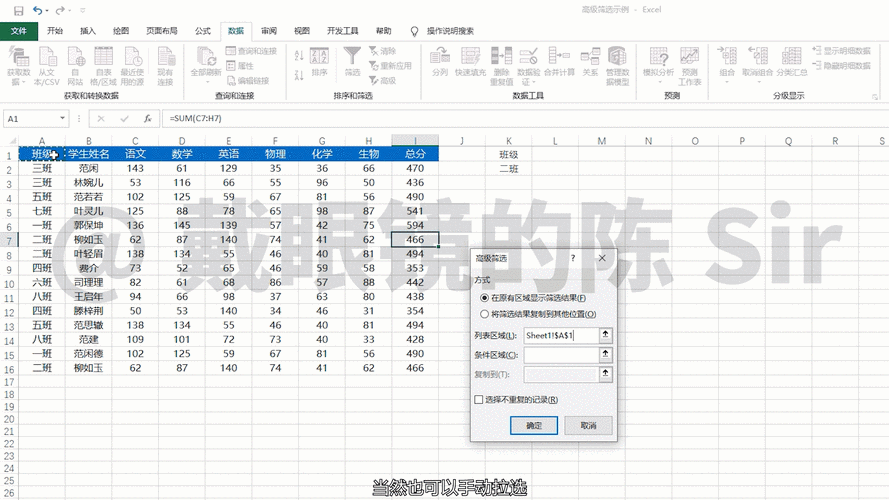Click the Save icon in quick access toolbar
The width and height of the screenshot is (889, 500).
tap(18, 10)
